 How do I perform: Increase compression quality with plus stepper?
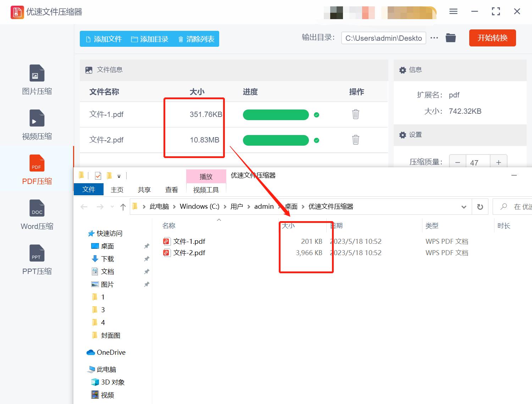[498, 162]
